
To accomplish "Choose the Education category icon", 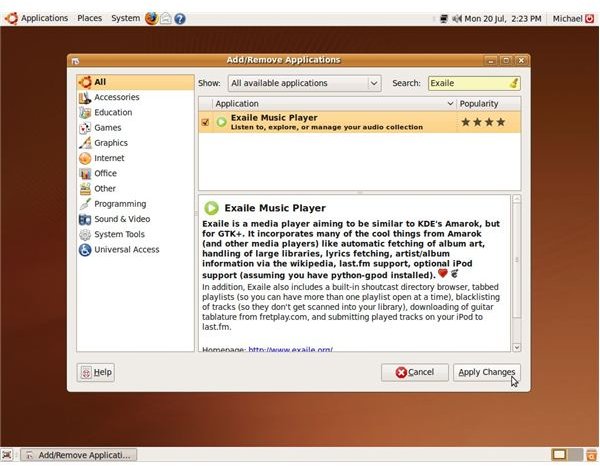I will 85,113.
